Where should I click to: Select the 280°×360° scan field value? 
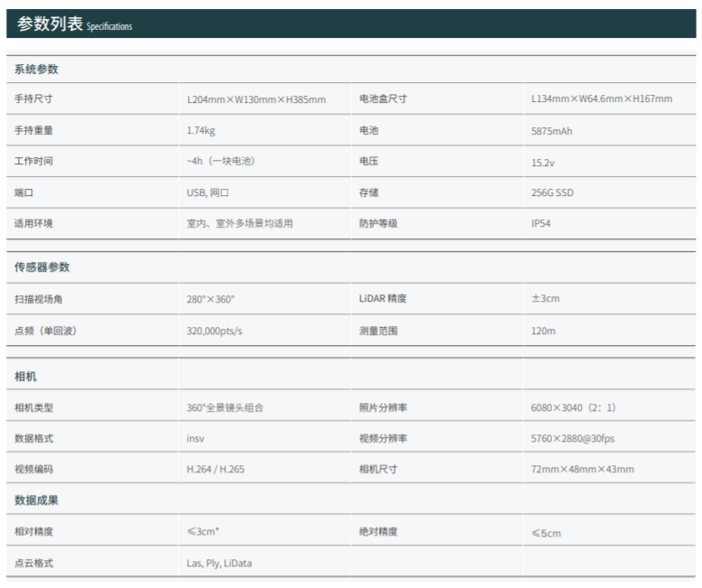coord(211,299)
